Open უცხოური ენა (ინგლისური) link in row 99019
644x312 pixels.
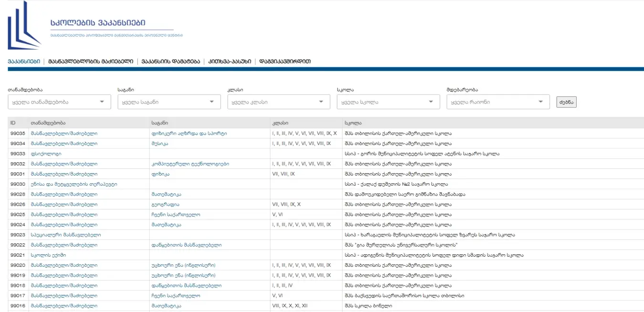(x=183, y=275)
